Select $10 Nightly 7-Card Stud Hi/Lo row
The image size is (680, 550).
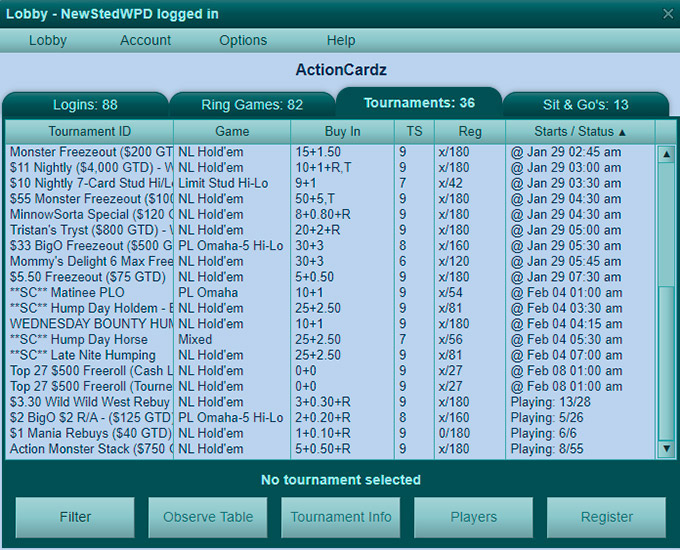(330, 183)
